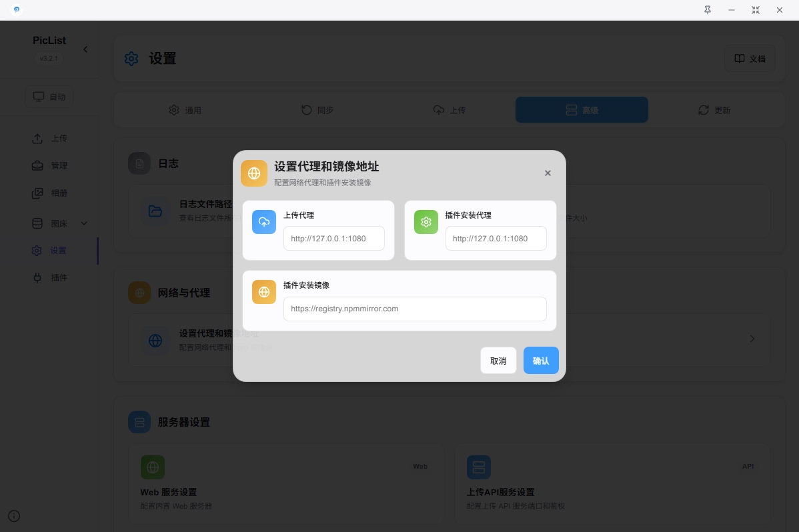799x532 pixels.
Task: Close the proxy settings dialog
Action: [x=548, y=173]
